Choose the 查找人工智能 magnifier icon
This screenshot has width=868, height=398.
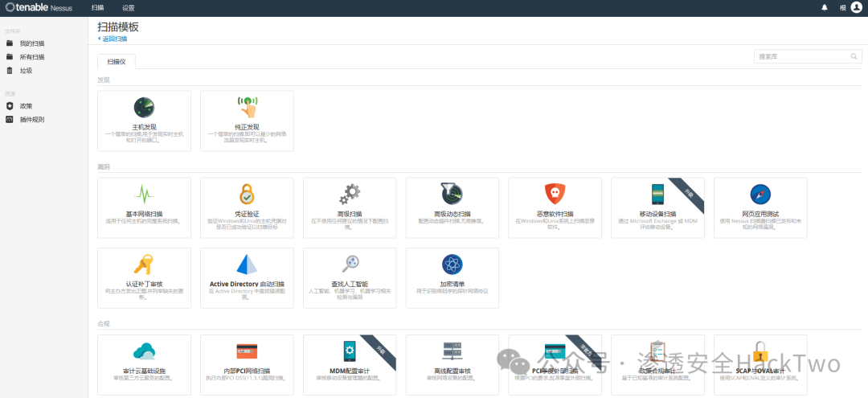pos(350,264)
